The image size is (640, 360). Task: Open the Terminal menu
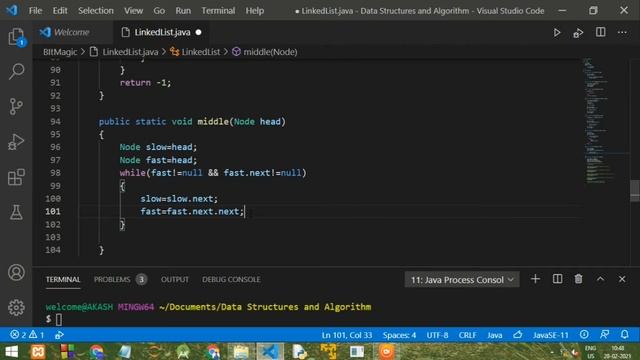pyautogui.click(x=218, y=11)
